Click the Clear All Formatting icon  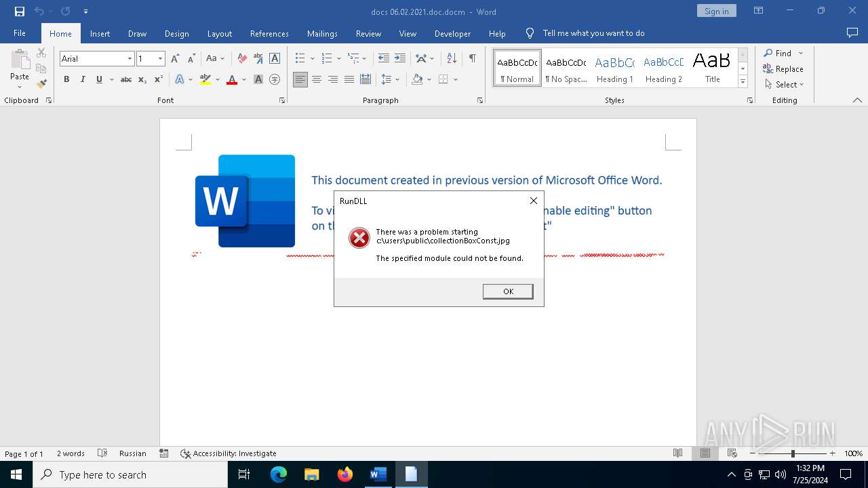coord(241,59)
